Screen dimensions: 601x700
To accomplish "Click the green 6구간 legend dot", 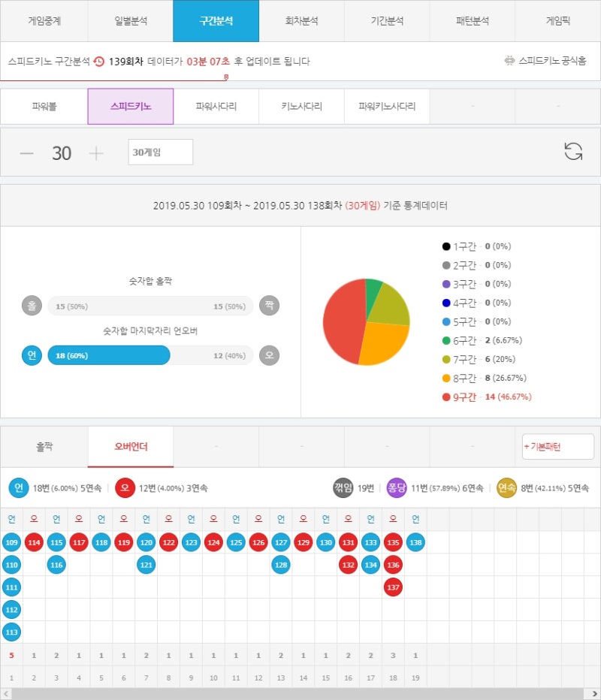I will coord(445,341).
